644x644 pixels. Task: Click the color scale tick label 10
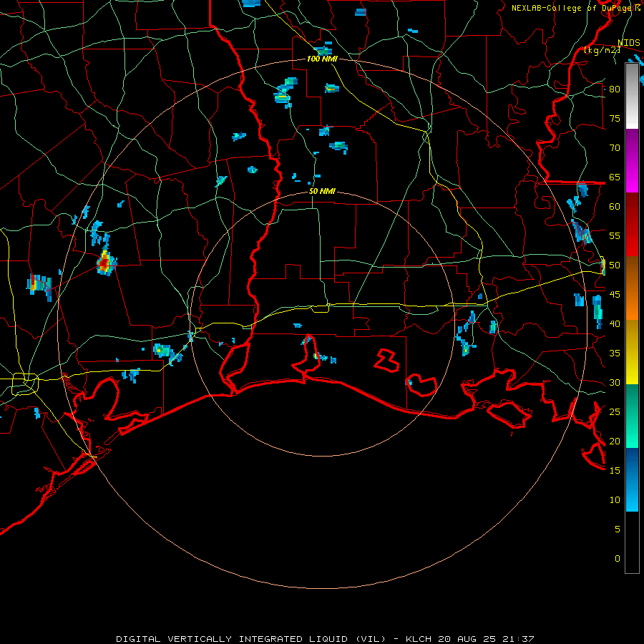click(x=615, y=500)
